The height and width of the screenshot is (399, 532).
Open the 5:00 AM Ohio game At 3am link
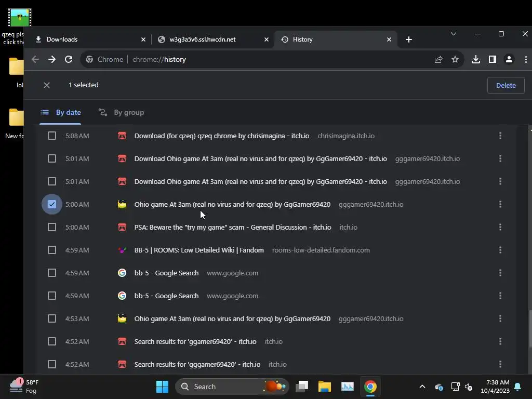[232, 204]
